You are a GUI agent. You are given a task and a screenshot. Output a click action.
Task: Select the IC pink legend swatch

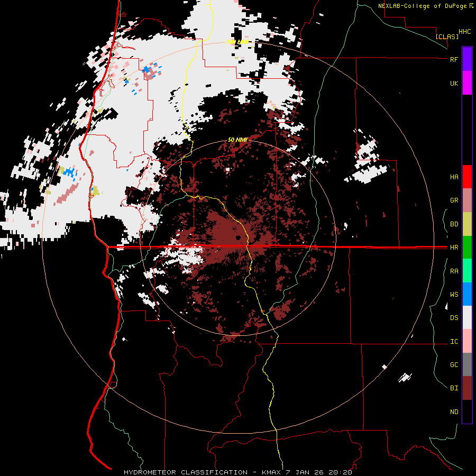click(x=467, y=341)
